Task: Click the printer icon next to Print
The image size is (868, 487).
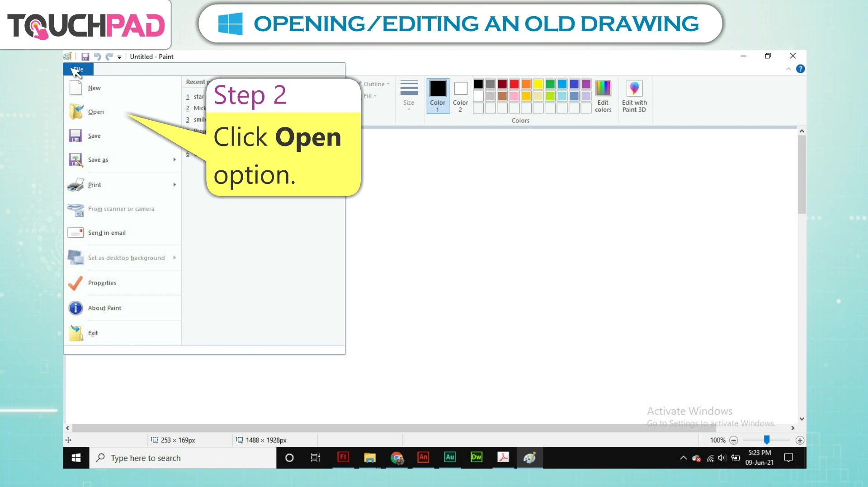Action: point(75,184)
